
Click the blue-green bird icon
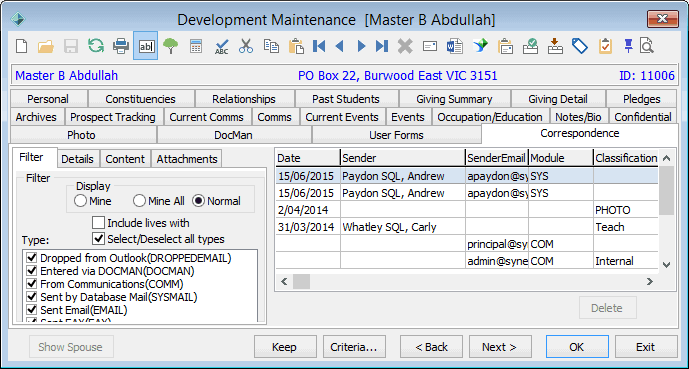click(480, 46)
